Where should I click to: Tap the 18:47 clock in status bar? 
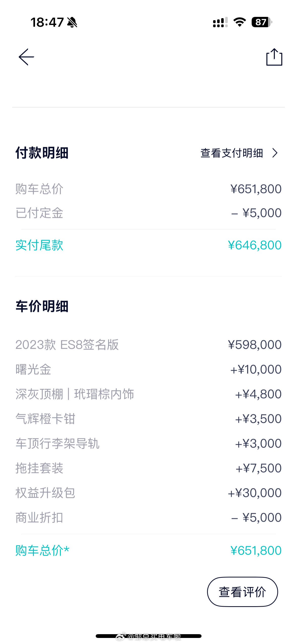[47, 22]
